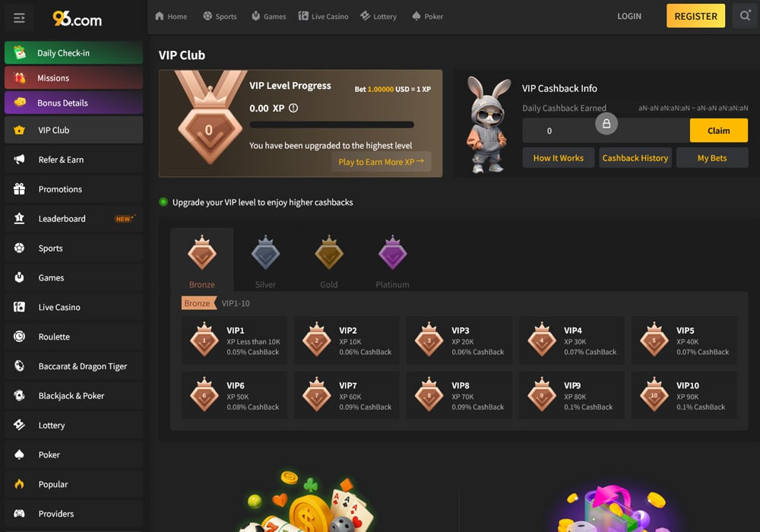Open Cashback History

[x=635, y=158]
